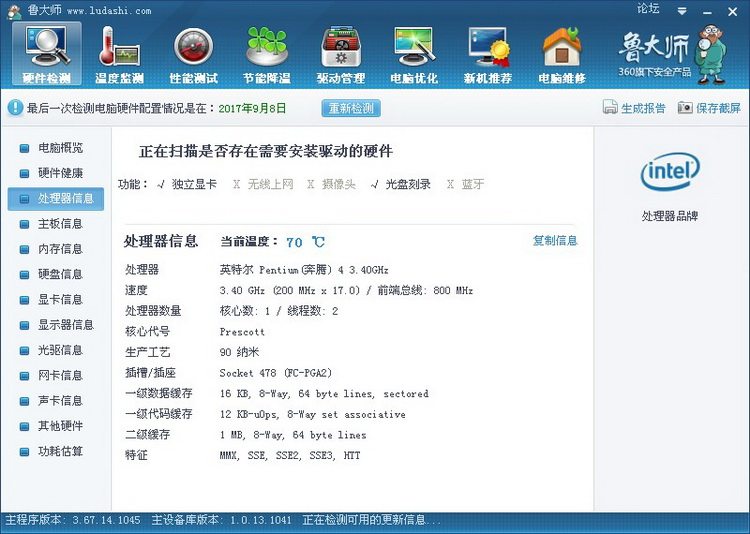Open the 硬件检测 hardware detection tool
Viewport: 750px width, 534px height.
tap(46, 54)
